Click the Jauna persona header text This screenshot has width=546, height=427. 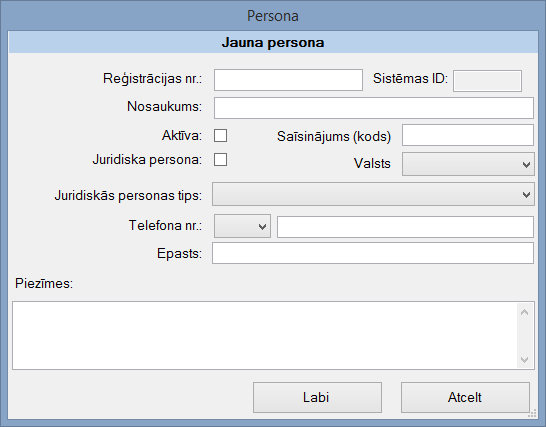click(x=273, y=42)
